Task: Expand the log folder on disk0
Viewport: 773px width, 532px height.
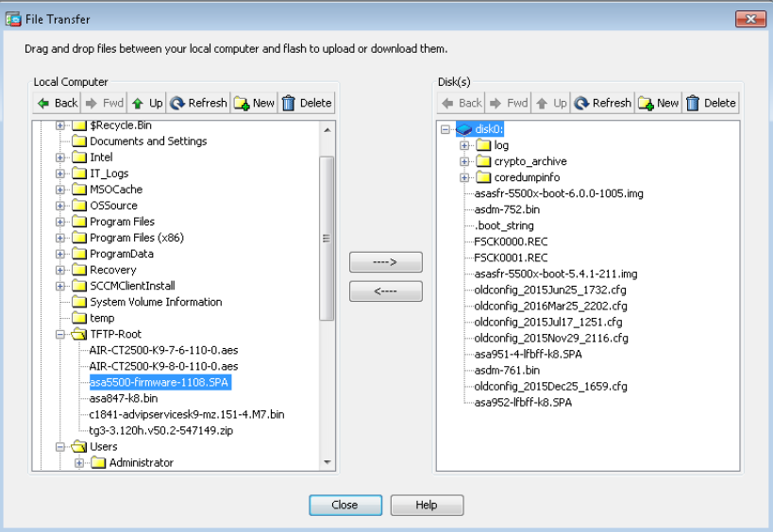Action: pos(464,145)
